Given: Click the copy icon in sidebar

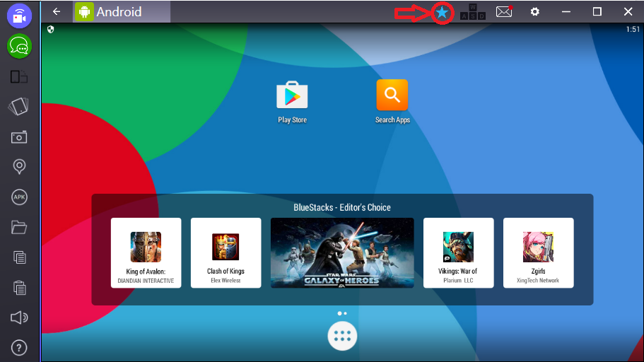Looking at the screenshot, I should [x=19, y=257].
